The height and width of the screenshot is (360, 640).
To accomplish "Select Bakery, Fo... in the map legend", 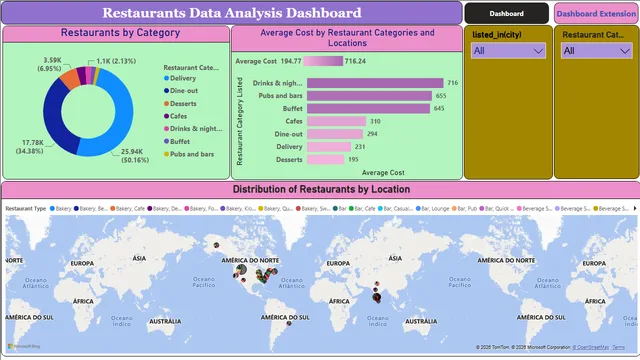I will click(201, 208).
